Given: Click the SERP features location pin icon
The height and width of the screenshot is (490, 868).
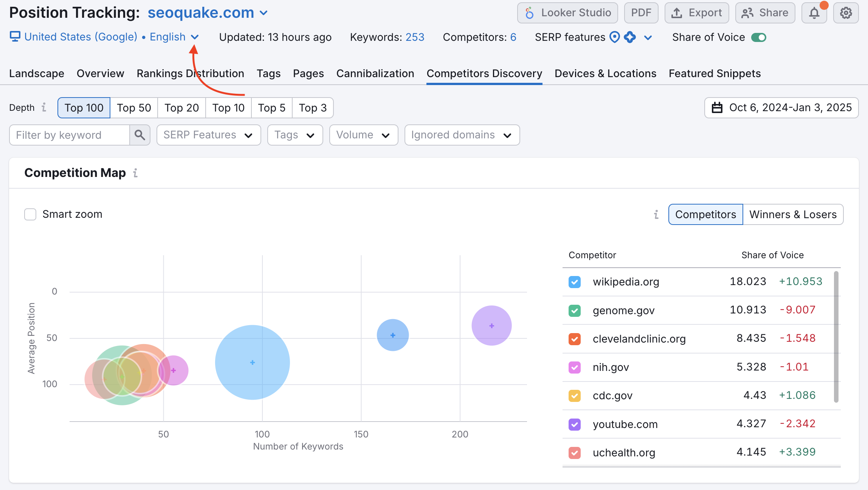Looking at the screenshot, I should point(615,37).
